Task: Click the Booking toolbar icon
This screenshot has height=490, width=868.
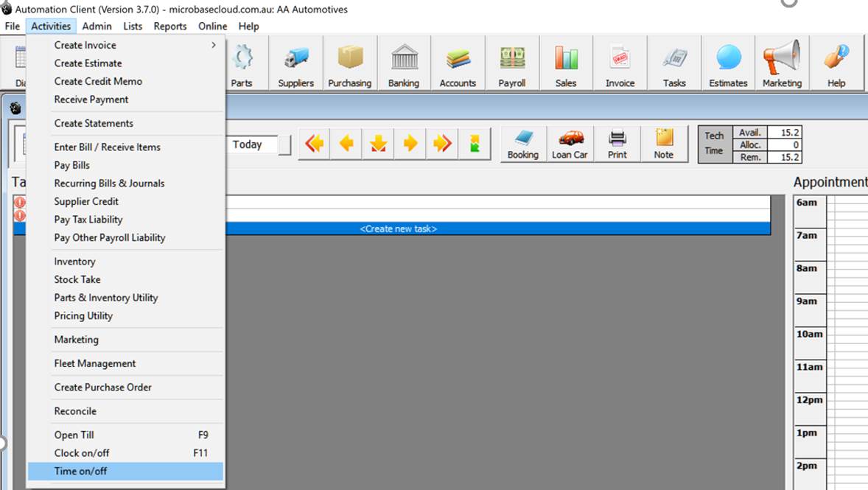Action: [x=523, y=144]
